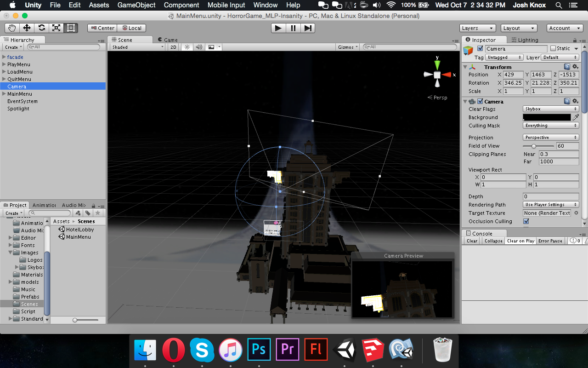588x368 pixels.
Task: Expand the facade hierarchy item
Action: pos(4,57)
